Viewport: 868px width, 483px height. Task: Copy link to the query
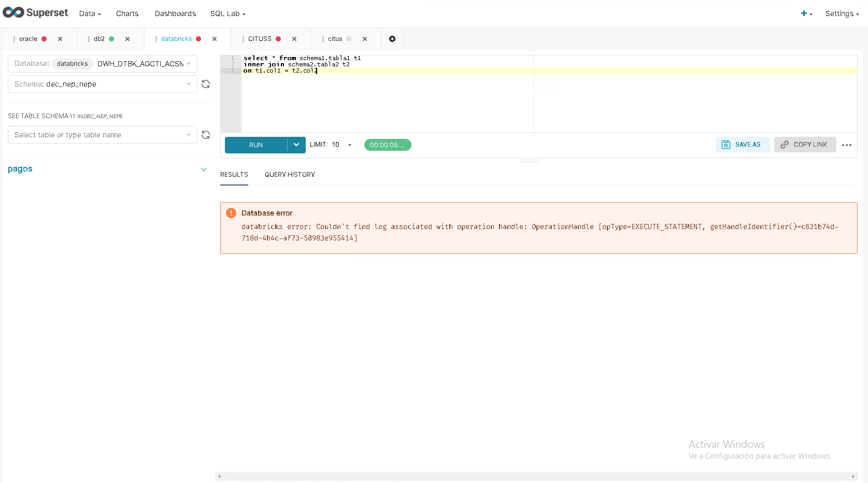click(805, 145)
